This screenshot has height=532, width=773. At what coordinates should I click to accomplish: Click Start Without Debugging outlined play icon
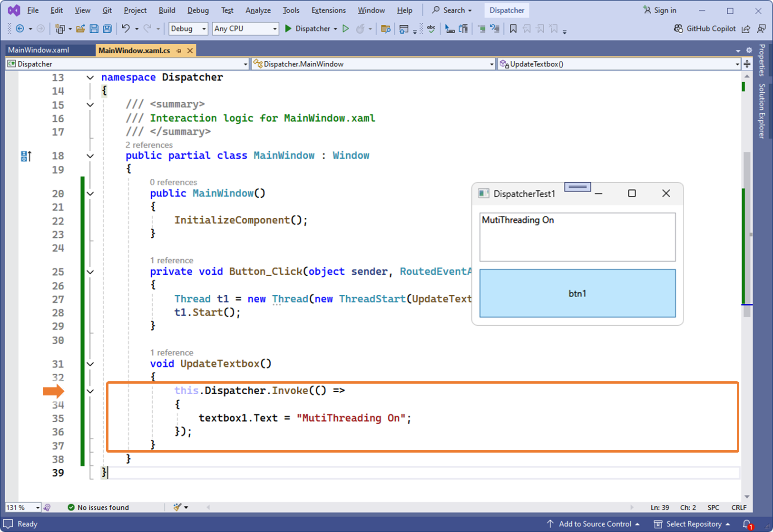pyautogui.click(x=346, y=29)
